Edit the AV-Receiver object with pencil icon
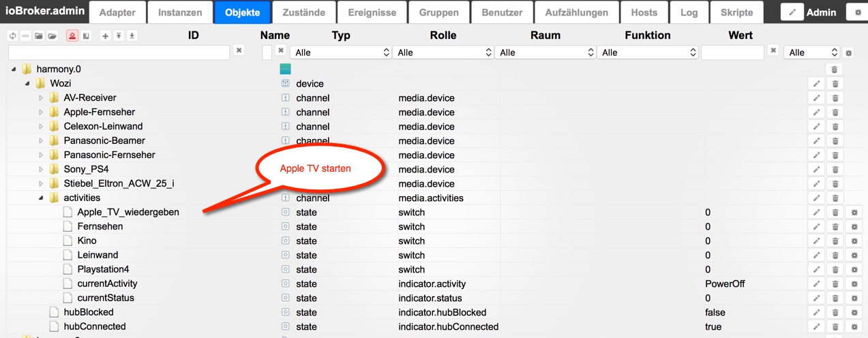The width and height of the screenshot is (868, 338). (x=815, y=98)
